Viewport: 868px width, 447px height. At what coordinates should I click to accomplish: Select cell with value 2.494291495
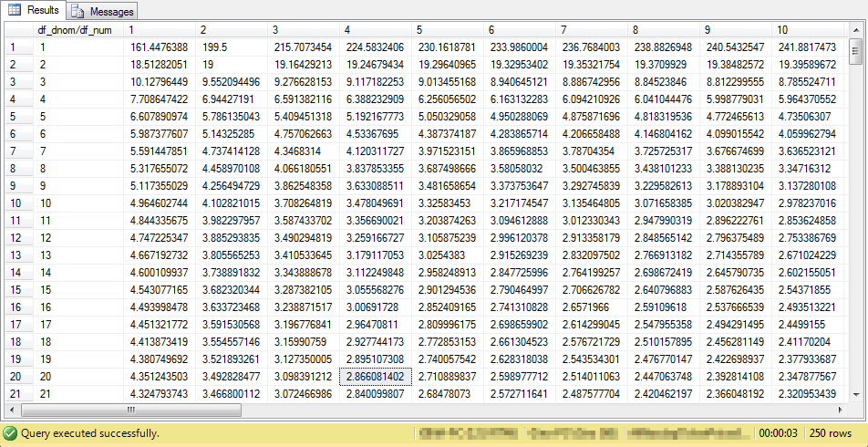[x=737, y=325]
